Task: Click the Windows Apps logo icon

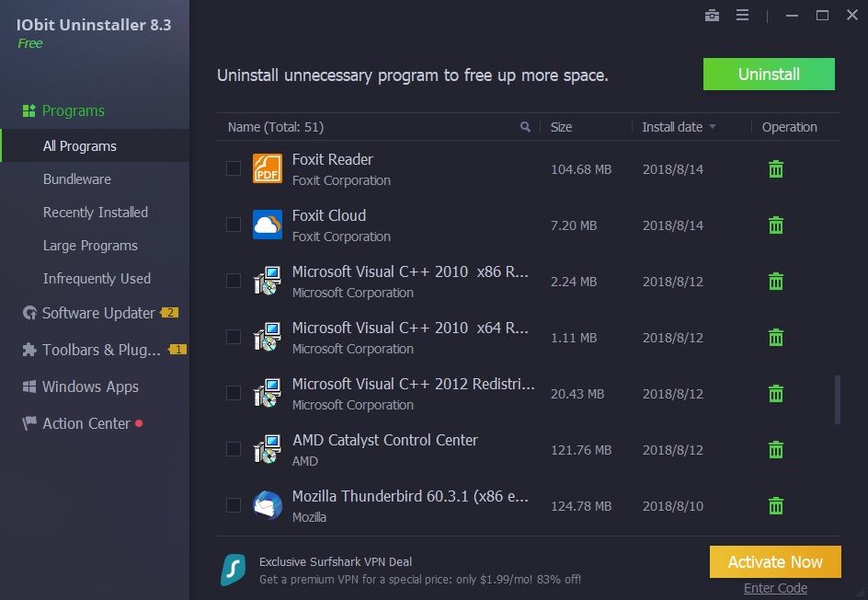Action: point(29,387)
